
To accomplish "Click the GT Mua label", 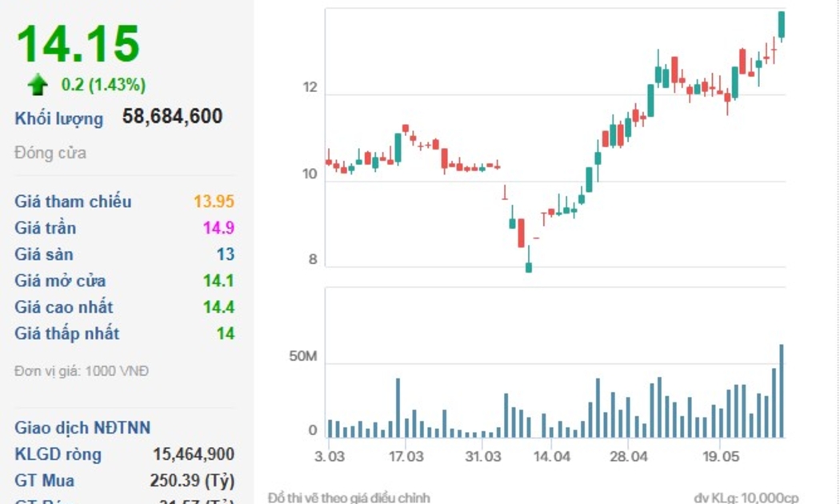I will 45,480.
